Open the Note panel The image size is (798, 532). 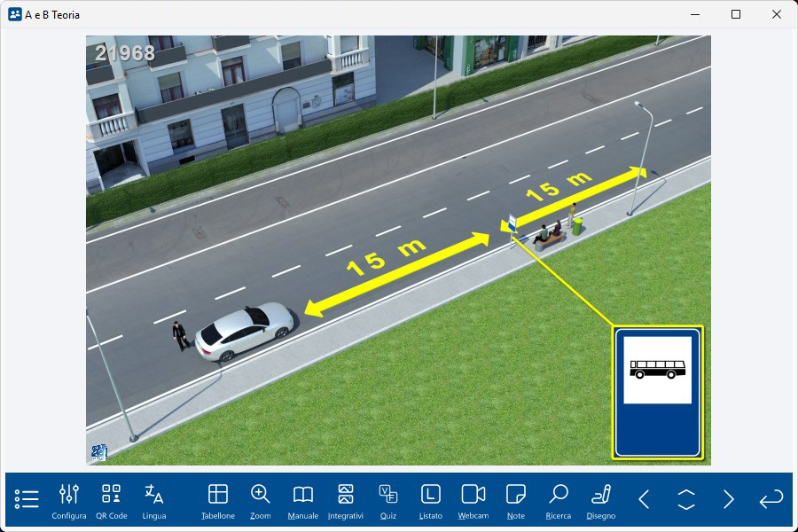point(516,500)
